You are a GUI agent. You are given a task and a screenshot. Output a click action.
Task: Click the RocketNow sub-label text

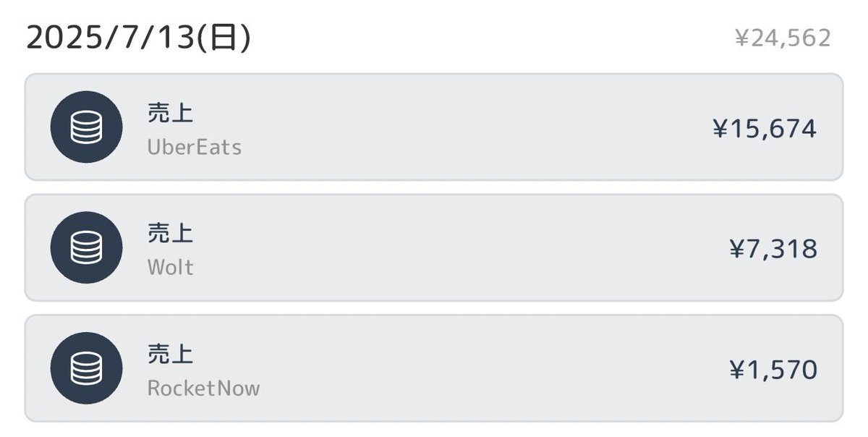203,389
